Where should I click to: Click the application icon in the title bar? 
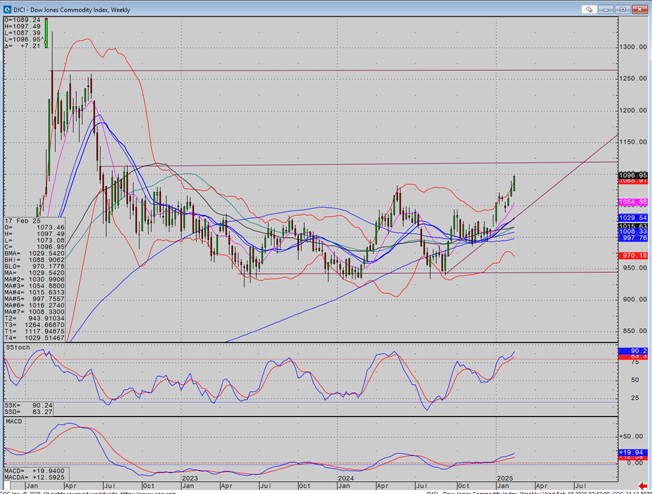point(7,6)
